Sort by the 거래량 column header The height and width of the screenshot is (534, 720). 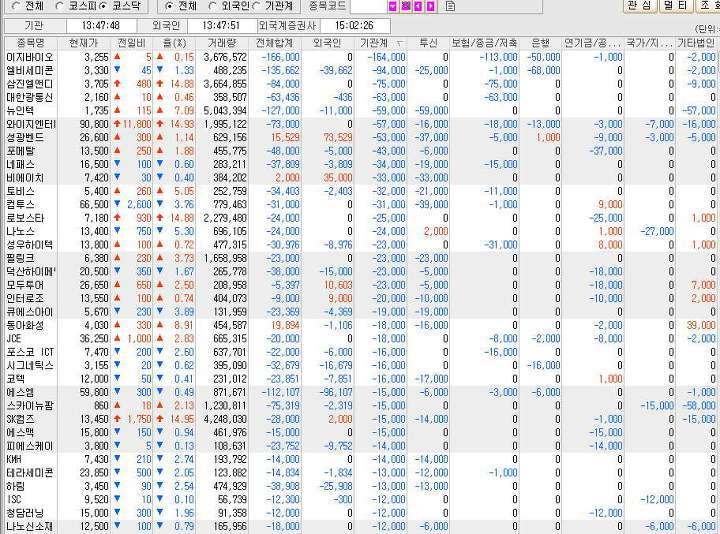tap(222, 43)
